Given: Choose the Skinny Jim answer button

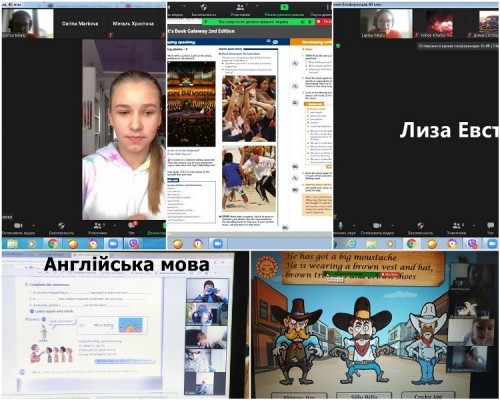Looking at the screenshot, I should [x=298, y=396].
